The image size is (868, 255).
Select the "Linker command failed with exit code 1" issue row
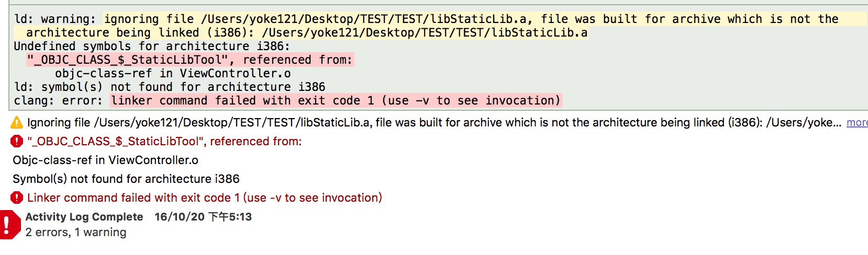(205, 198)
